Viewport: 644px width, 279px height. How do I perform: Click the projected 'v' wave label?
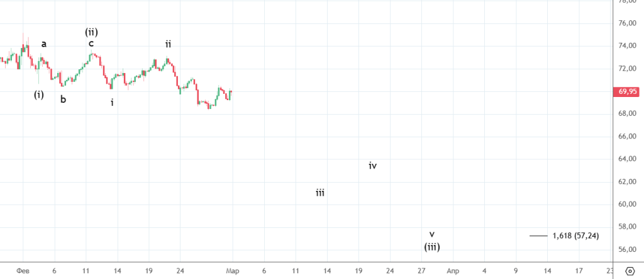(431, 234)
